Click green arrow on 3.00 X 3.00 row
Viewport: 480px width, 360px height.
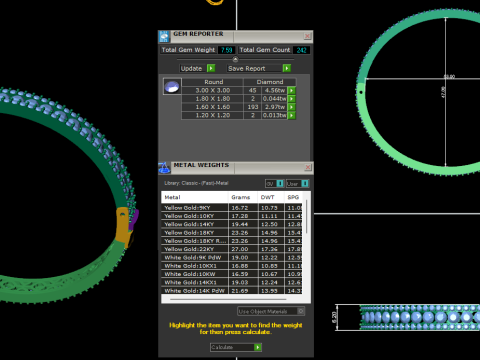coord(291,90)
